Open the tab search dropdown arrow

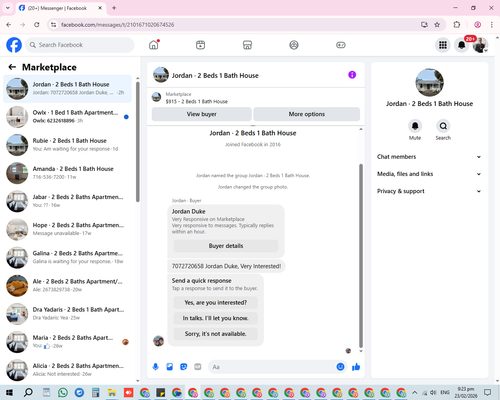(x=8, y=8)
